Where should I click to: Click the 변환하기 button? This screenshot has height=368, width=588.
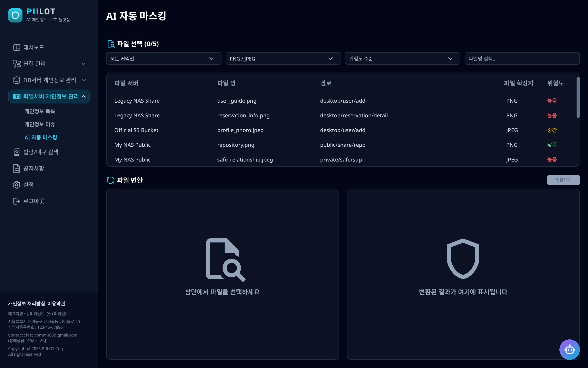tap(563, 180)
